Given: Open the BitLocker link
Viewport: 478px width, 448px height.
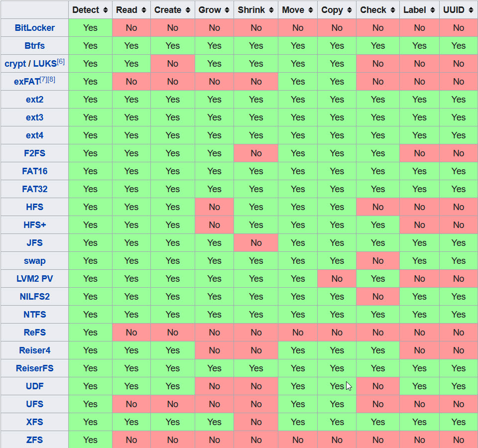Looking at the screenshot, I should pyautogui.click(x=35, y=28).
